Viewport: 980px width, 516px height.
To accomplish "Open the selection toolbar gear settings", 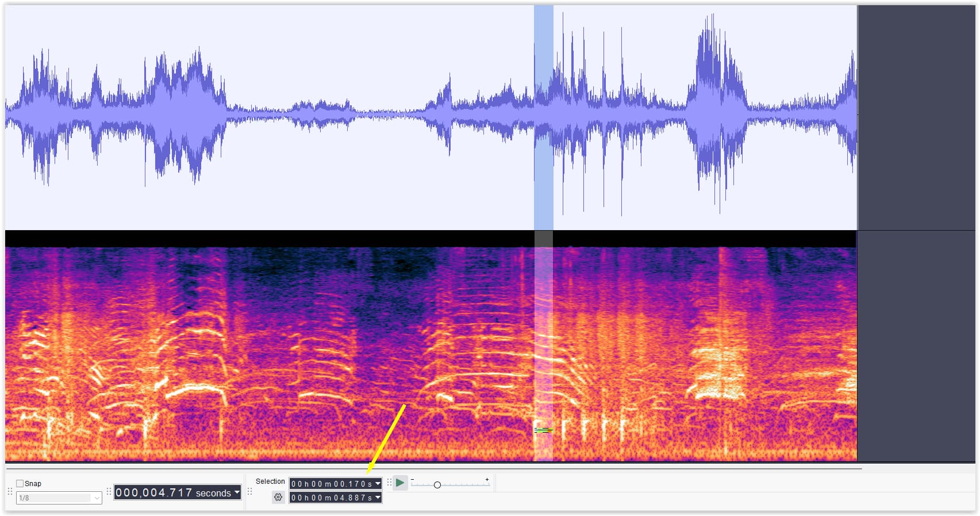I will pos(278,497).
